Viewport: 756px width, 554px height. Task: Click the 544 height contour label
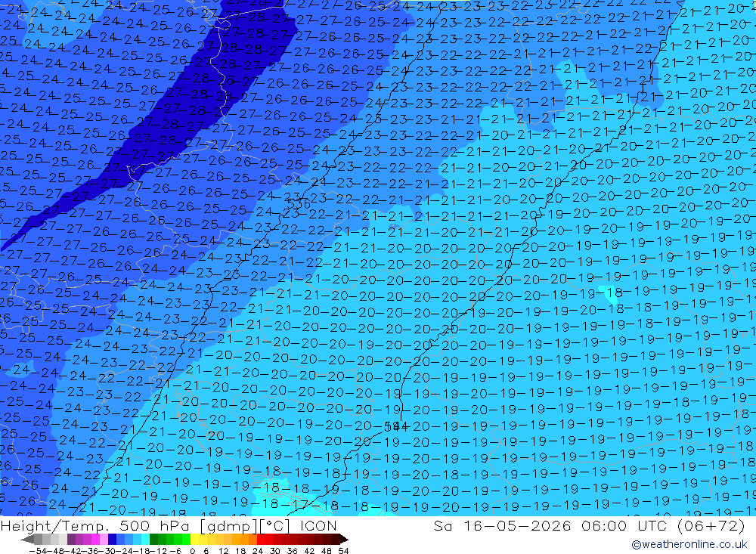click(x=396, y=427)
